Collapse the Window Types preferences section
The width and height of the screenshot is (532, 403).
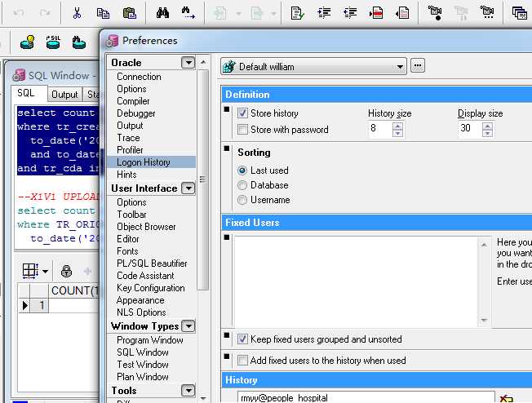tap(188, 326)
